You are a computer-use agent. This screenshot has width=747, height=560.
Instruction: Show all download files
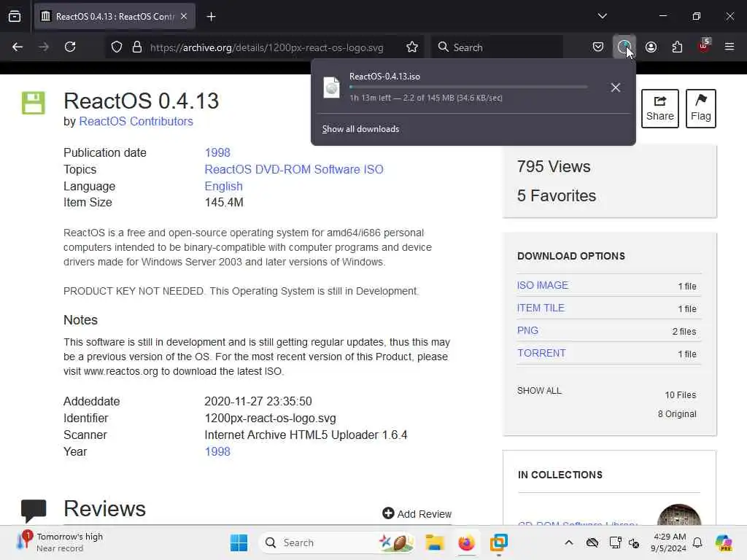tap(539, 391)
